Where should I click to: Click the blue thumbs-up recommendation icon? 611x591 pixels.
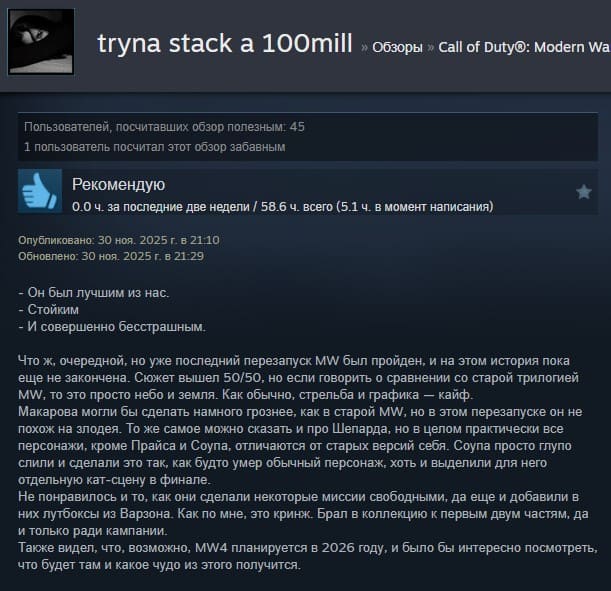[40, 191]
